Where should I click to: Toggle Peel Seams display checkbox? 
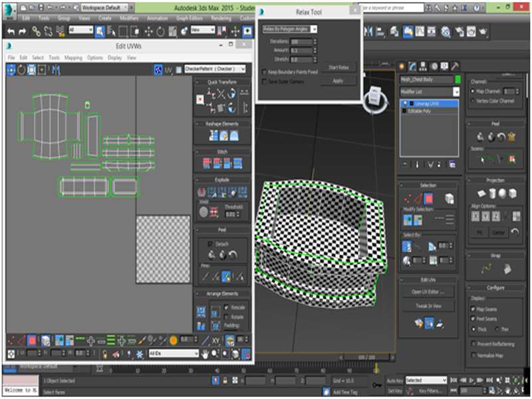(473, 319)
